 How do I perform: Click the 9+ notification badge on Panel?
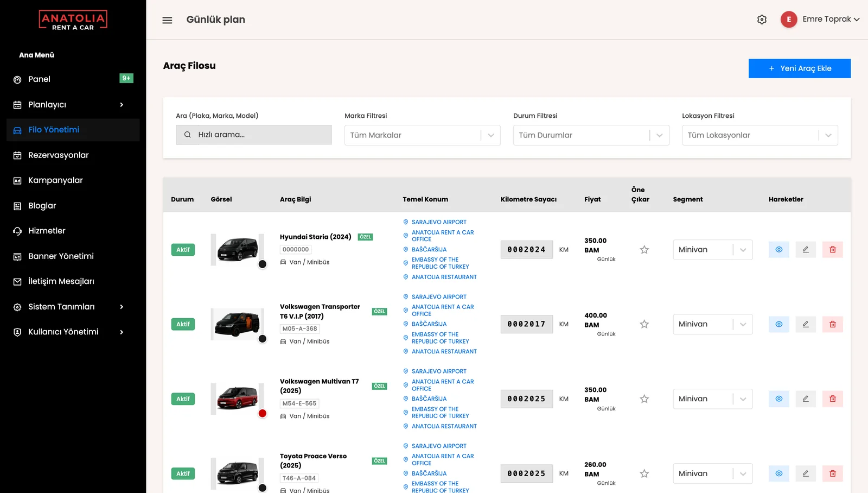[x=126, y=78]
